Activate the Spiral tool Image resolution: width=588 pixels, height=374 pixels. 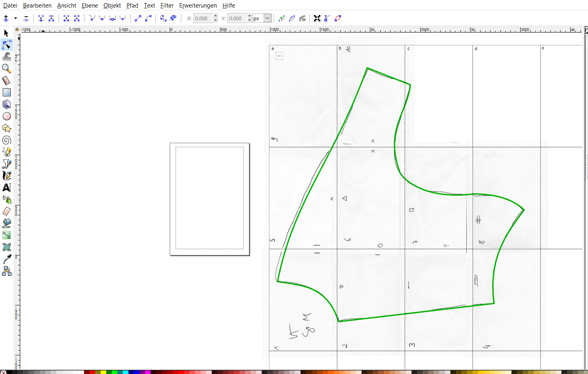point(7,140)
